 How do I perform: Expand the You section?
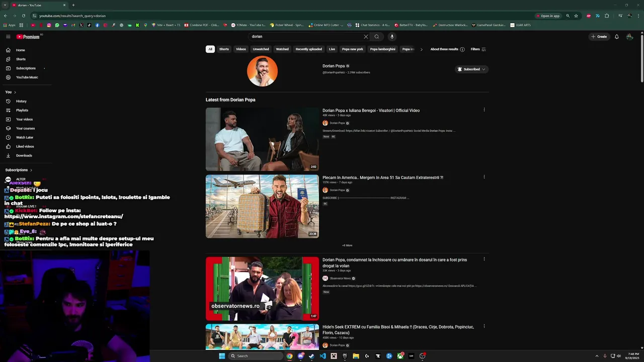pyautogui.click(x=11, y=92)
